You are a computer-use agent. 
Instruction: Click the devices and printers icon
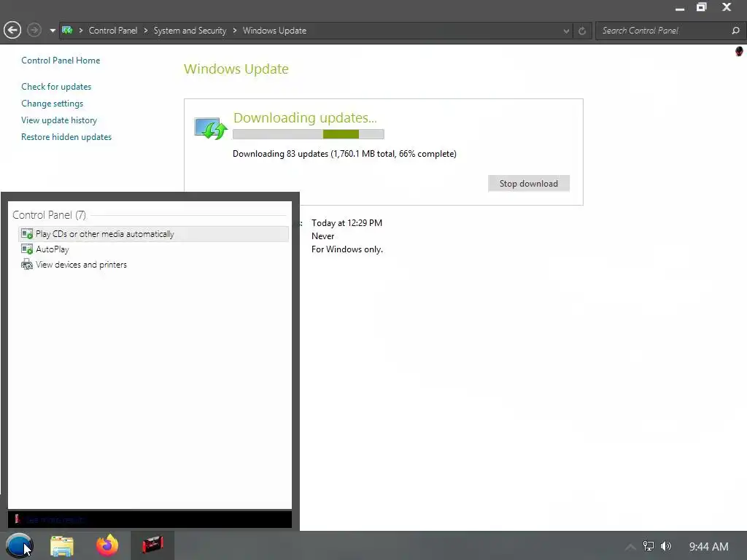27,265
